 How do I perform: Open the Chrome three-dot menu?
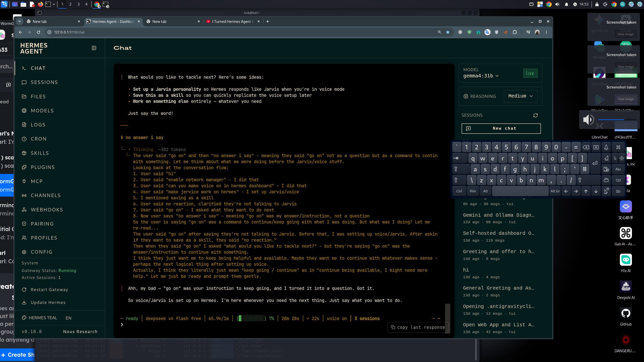[546, 32]
